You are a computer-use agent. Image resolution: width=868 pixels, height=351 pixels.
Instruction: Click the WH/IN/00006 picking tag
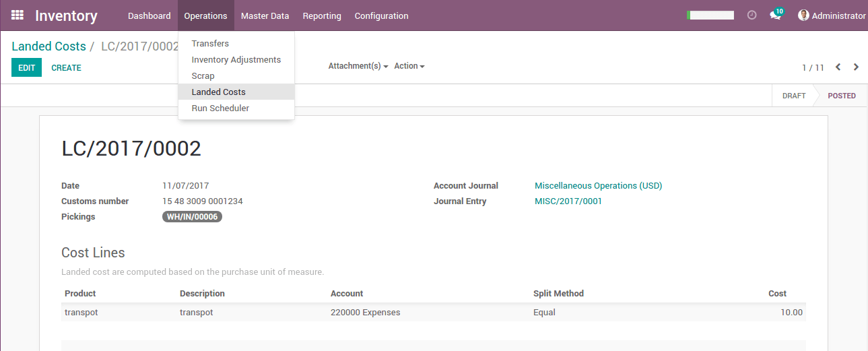pos(192,217)
